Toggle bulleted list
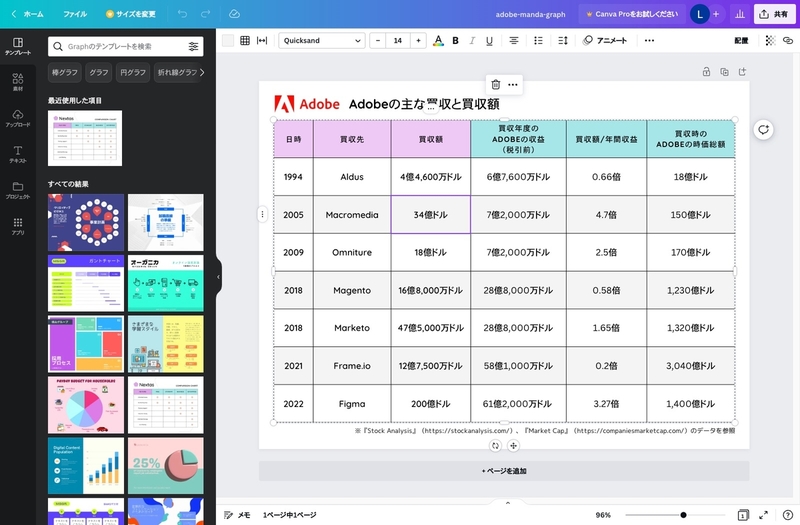The width and height of the screenshot is (800, 525). tap(538, 40)
